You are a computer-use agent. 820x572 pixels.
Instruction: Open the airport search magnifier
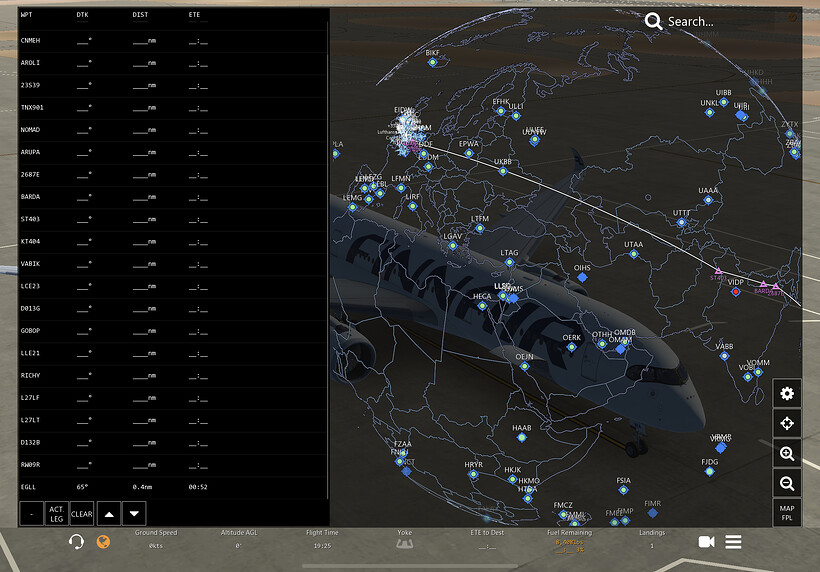coord(653,21)
